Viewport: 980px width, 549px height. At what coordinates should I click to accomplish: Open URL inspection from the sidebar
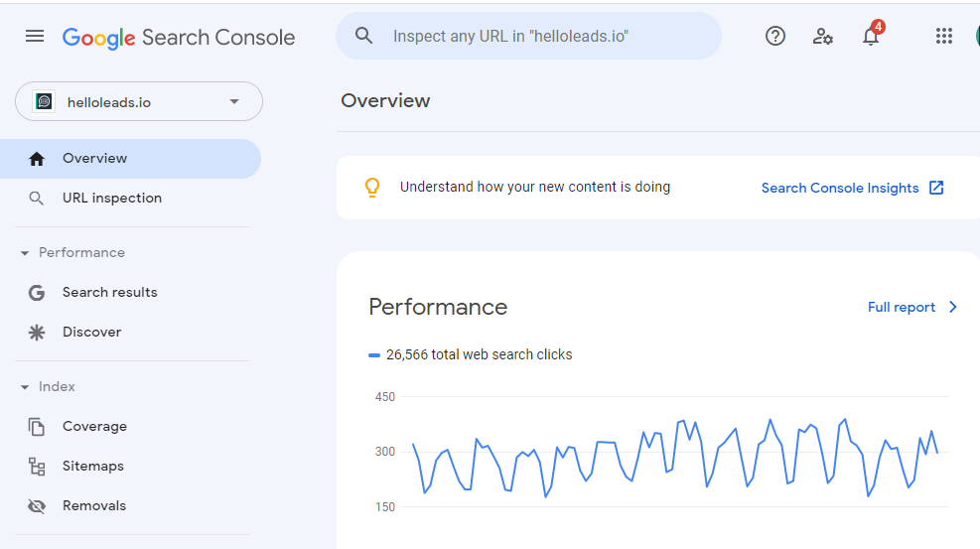click(111, 199)
